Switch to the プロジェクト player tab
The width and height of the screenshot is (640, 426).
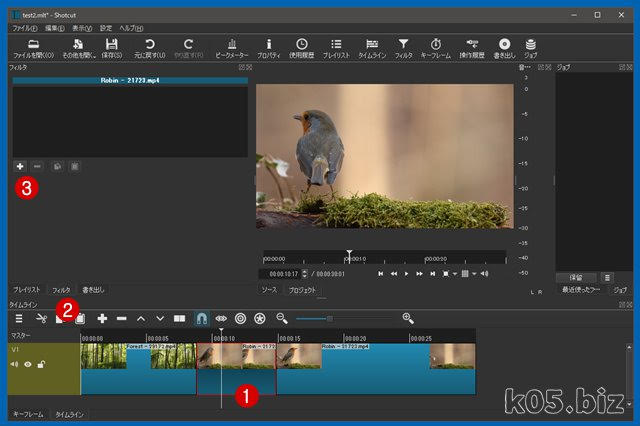click(303, 289)
